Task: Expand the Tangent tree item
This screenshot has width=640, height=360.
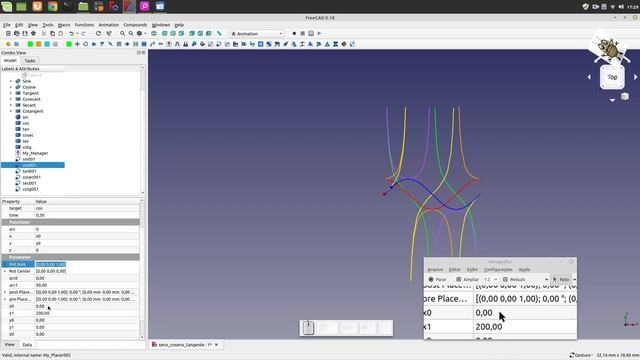Action: [x=11, y=93]
